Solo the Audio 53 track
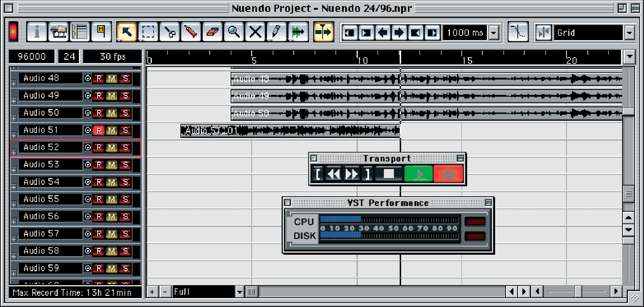The width and height of the screenshot is (644, 307). (x=125, y=165)
